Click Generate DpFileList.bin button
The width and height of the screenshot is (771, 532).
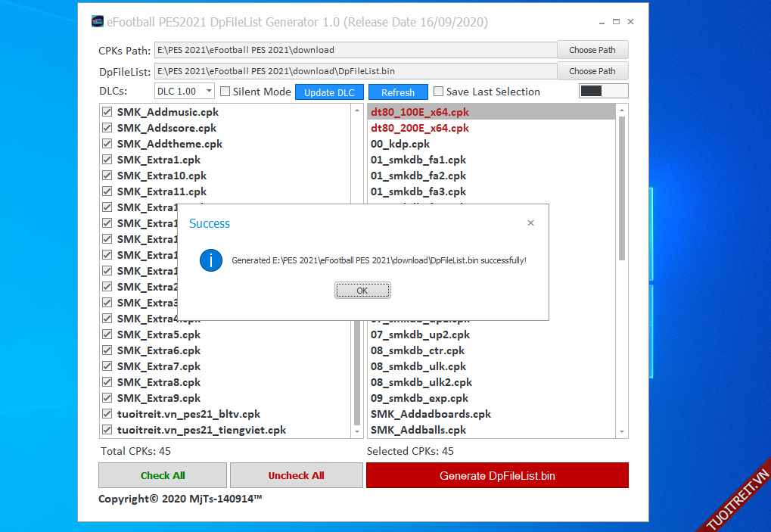coord(497,475)
